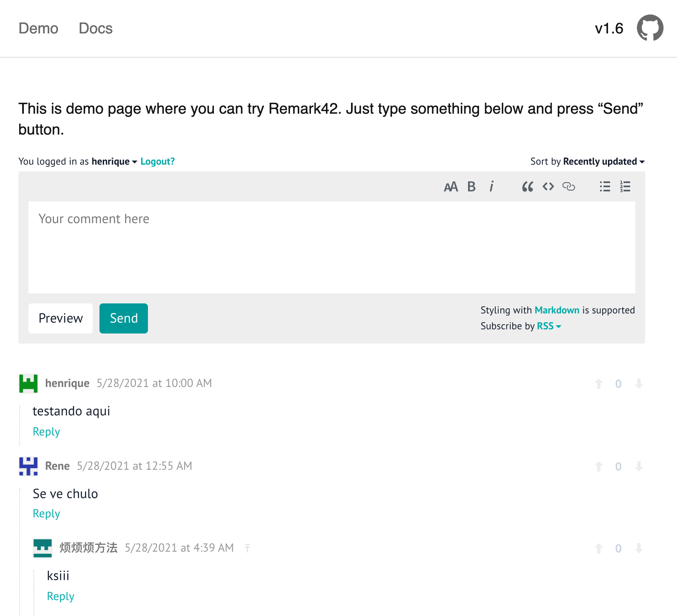Screen dimensions: 677x616
Task: Insert a blockquote with the quote icon
Action: pos(527,187)
